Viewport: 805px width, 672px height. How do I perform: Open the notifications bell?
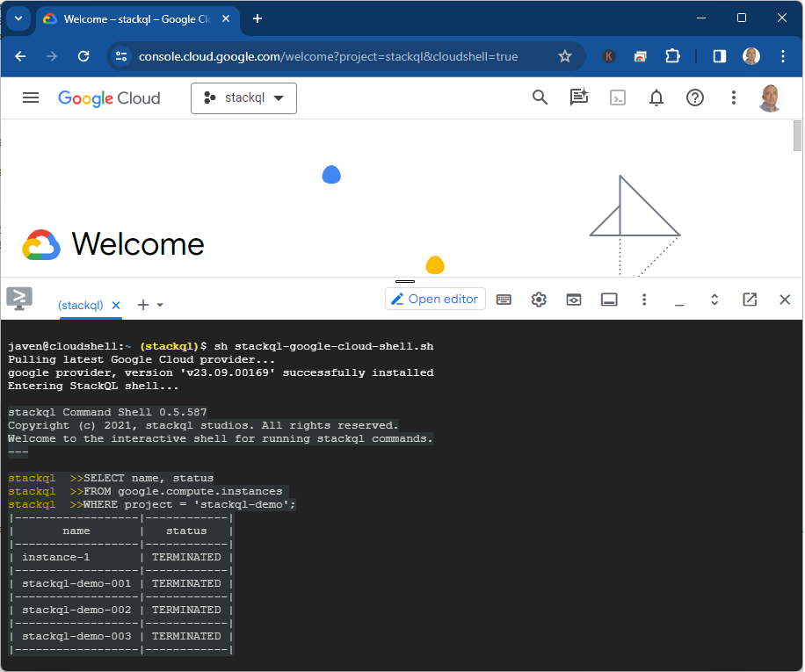coord(656,98)
